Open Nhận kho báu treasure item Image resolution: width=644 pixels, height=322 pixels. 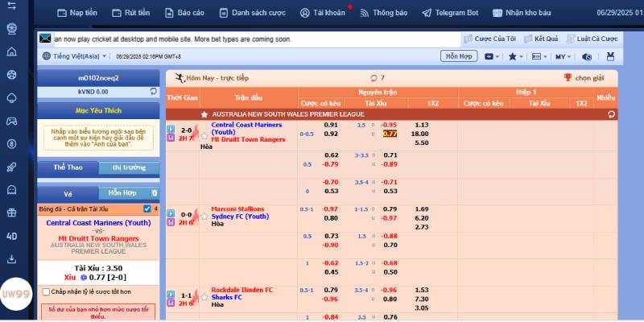[x=522, y=13]
